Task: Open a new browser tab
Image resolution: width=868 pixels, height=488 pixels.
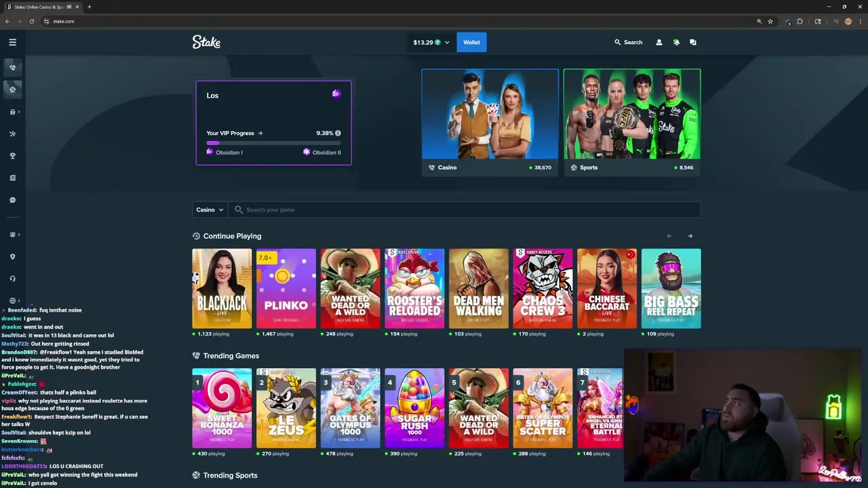Action: coord(89,7)
